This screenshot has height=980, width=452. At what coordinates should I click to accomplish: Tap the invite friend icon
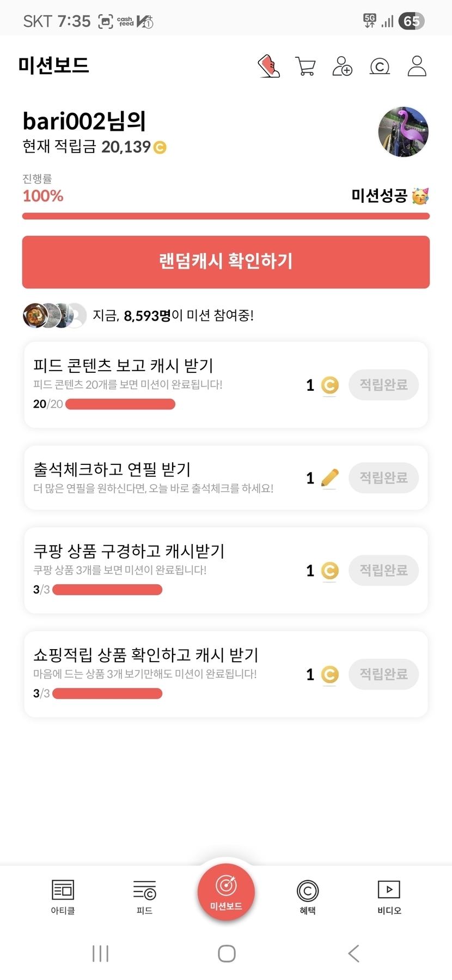coord(342,66)
